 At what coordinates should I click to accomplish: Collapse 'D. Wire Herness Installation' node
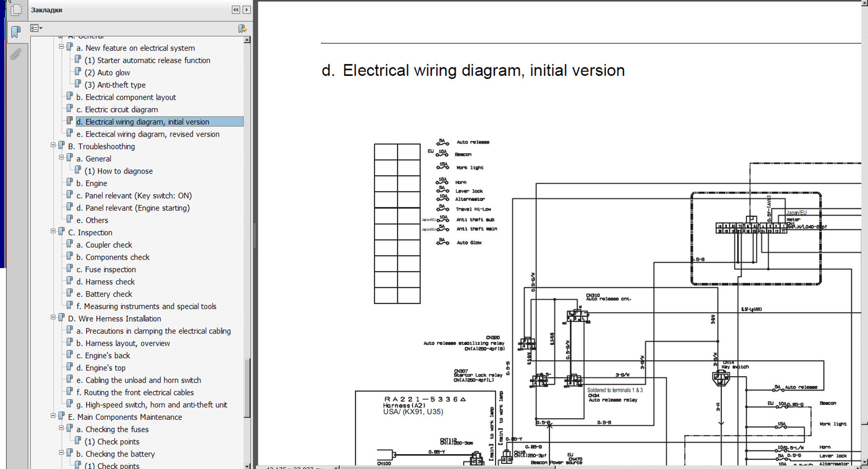pyautogui.click(x=53, y=318)
